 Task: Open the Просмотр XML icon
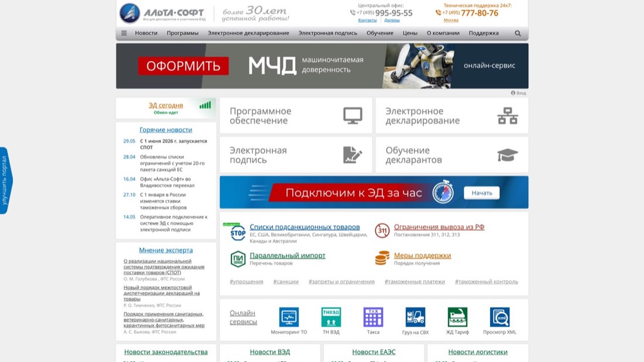(500, 317)
